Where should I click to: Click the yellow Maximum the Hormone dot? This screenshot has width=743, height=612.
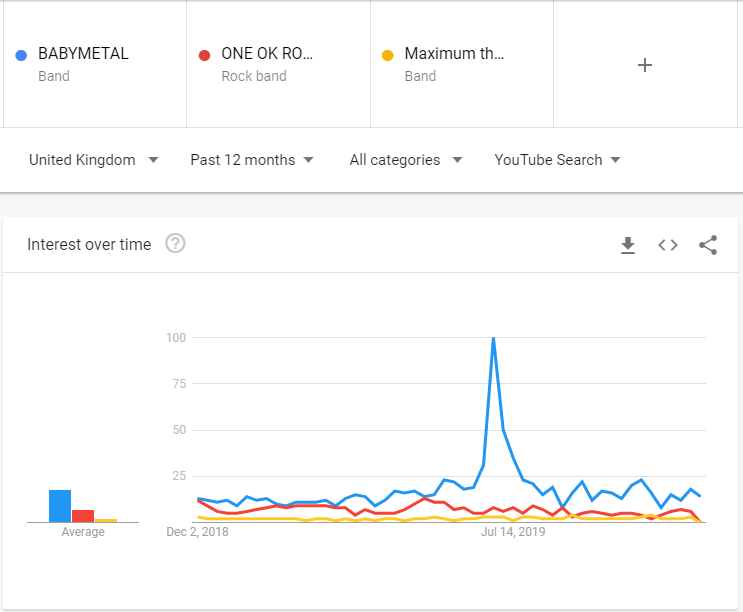pyautogui.click(x=388, y=55)
